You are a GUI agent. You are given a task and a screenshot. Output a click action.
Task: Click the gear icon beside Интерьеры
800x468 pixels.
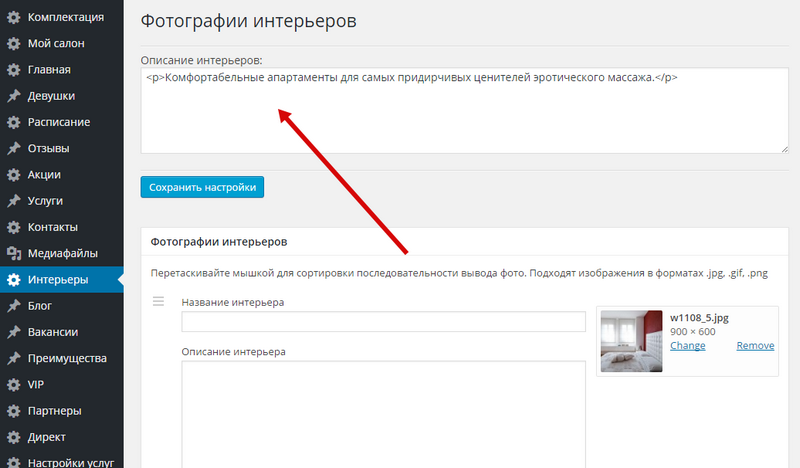(14, 280)
